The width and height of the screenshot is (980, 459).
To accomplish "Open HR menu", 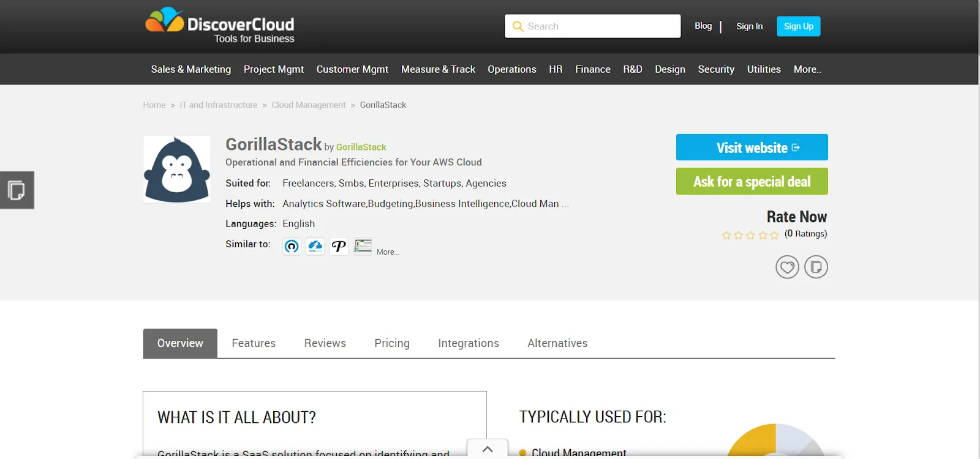I will tap(556, 69).
